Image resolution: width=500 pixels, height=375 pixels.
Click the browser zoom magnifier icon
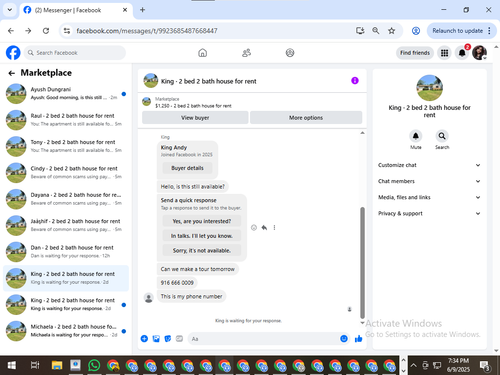[376, 31]
